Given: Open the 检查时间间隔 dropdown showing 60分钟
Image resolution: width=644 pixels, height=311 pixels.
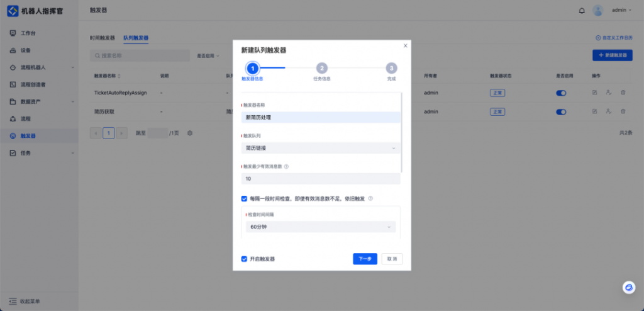Looking at the screenshot, I should tap(321, 227).
